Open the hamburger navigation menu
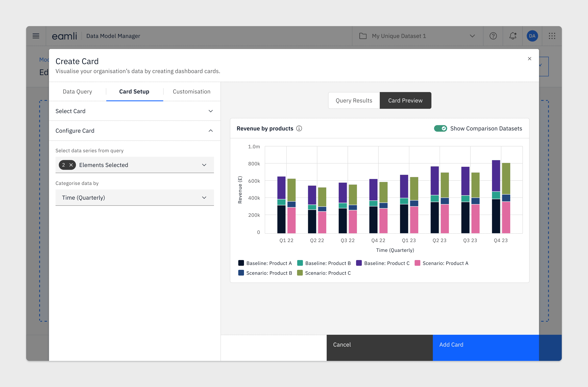The width and height of the screenshot is (588, 387). tap(36, 36)
